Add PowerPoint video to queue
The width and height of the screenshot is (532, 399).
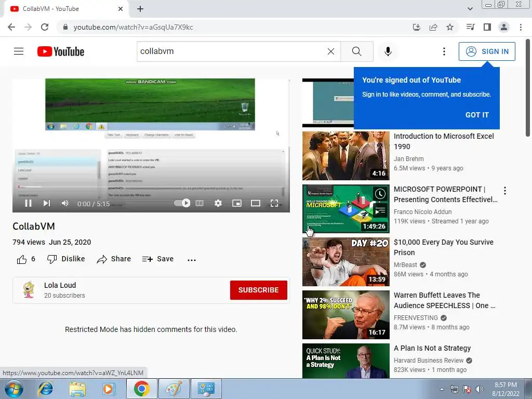click(x=380, y=211)
